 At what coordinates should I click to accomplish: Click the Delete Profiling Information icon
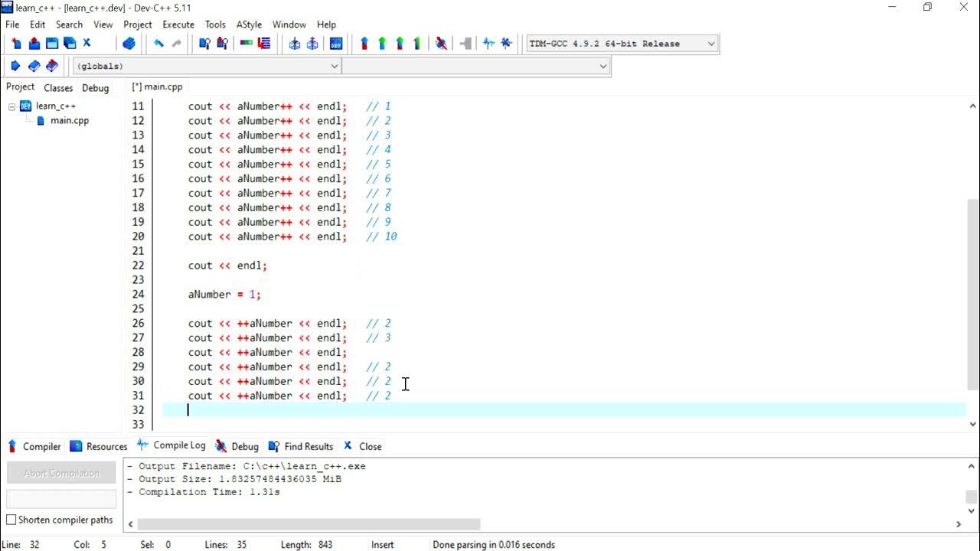(506, 44)
